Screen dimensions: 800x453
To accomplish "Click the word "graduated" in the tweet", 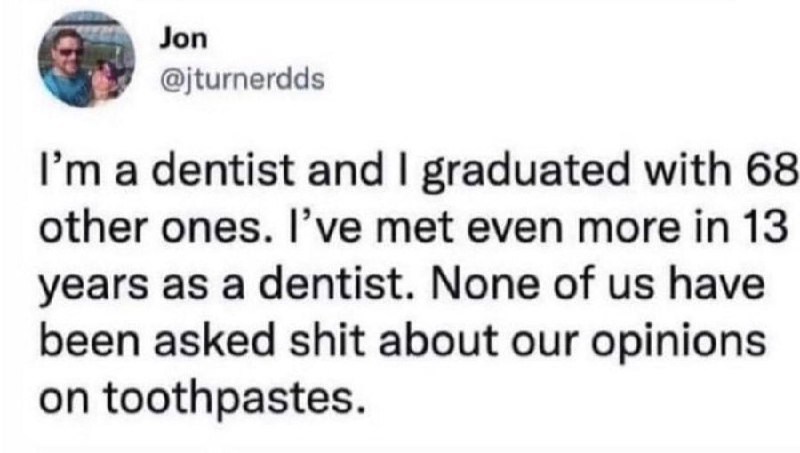I will [528, 171].
